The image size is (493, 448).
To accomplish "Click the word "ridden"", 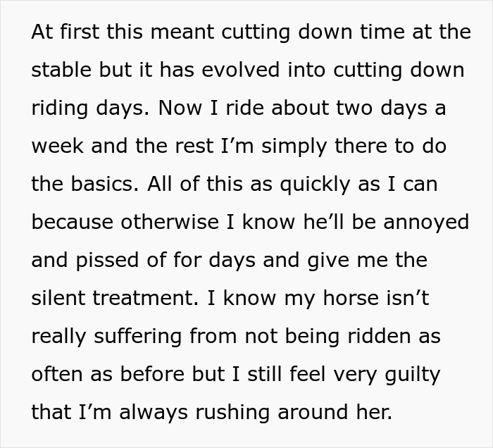I will pyautogui.click(x=379, y=337).
